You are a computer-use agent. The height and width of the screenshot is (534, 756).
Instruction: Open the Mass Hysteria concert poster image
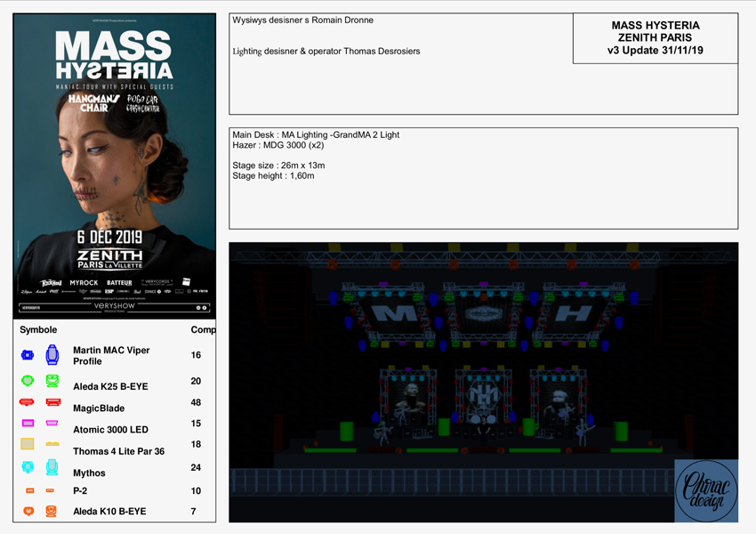114,166
